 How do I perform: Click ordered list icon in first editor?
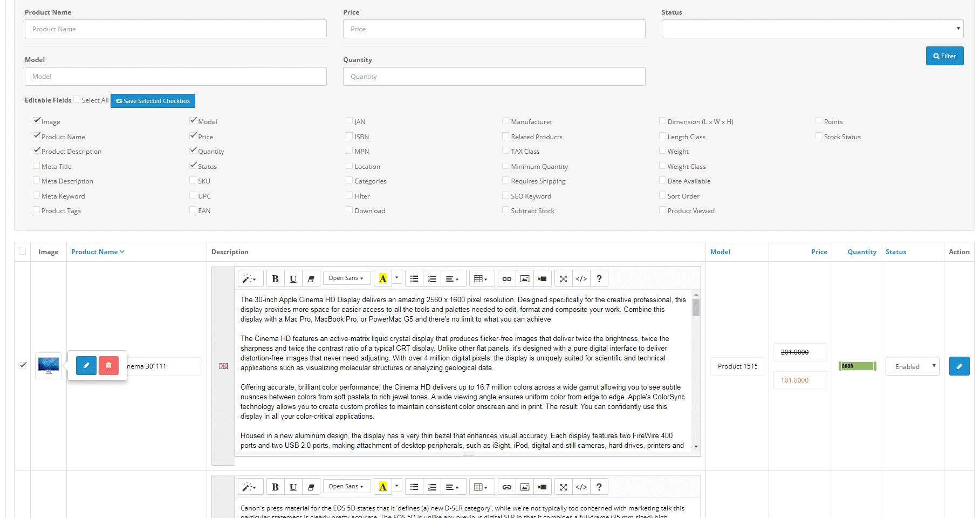click(432, 278)
